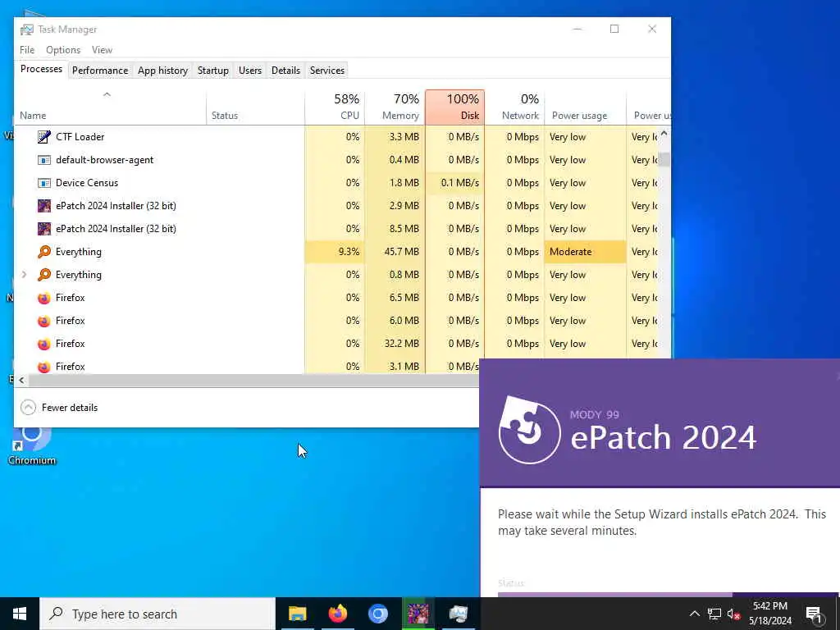Select the Processes tab
840x630 pixels.
pyautogui.click(x=41, y=69)
